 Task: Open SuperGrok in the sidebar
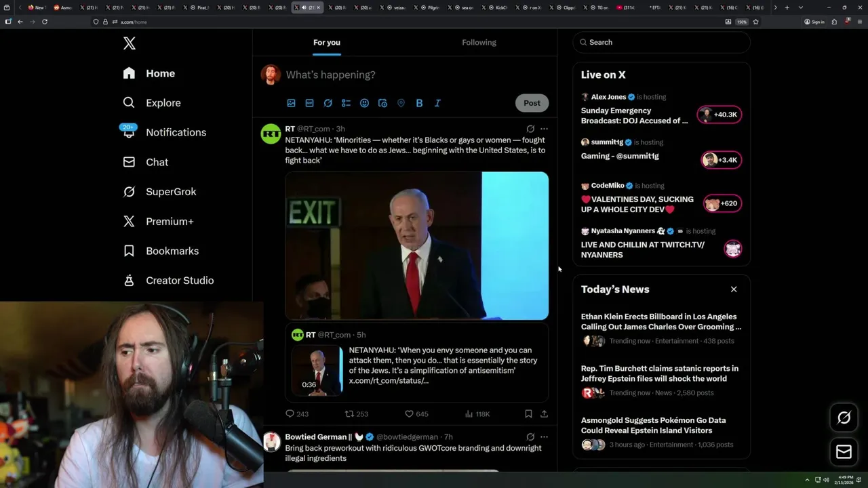[x=159, y=192]
